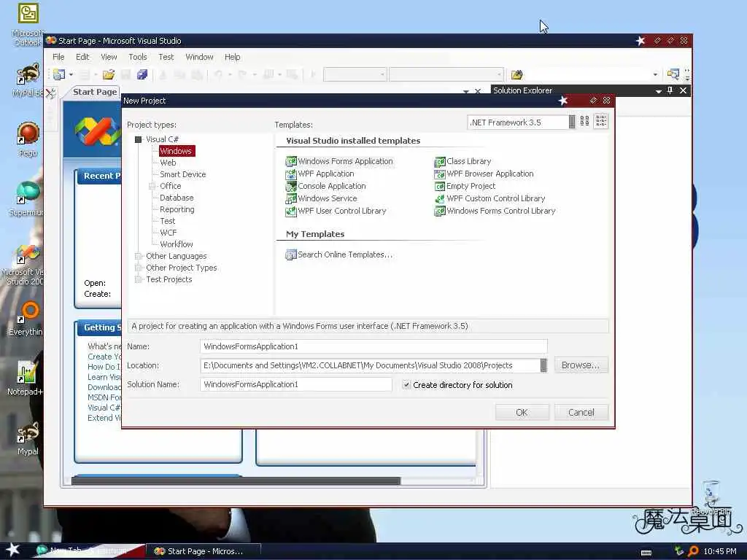Image resolution: width=747 pixels, height=560 pixels.
Task: Click the pin icon in Solution Explorer
Action: coord(670,90)
